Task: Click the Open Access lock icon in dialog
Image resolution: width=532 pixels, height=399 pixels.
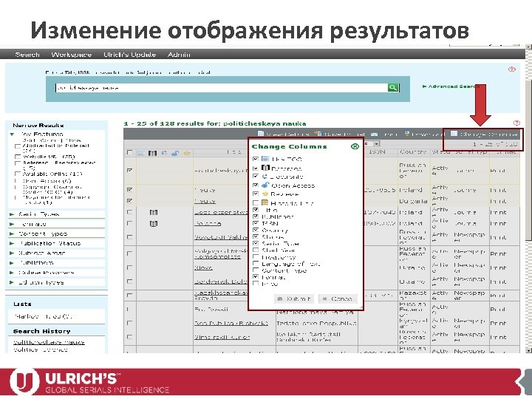Action: pyautogui.click(x=265, y=185)
